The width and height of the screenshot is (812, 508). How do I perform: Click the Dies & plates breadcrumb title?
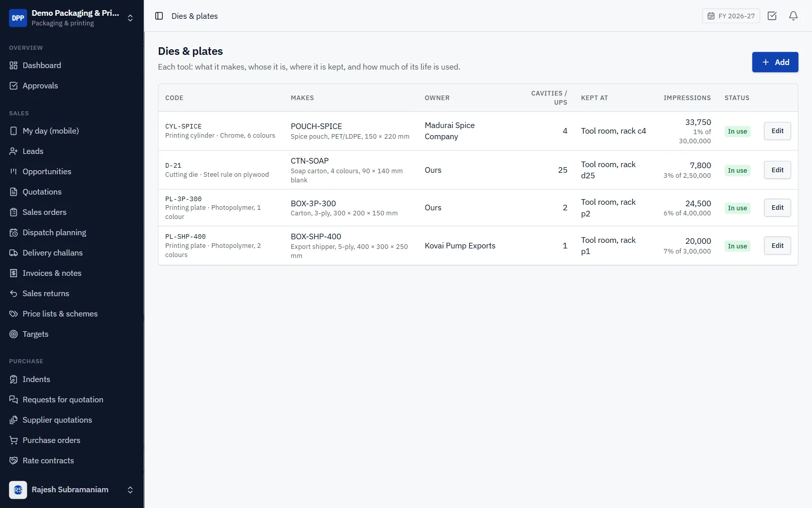coord(194,16)
